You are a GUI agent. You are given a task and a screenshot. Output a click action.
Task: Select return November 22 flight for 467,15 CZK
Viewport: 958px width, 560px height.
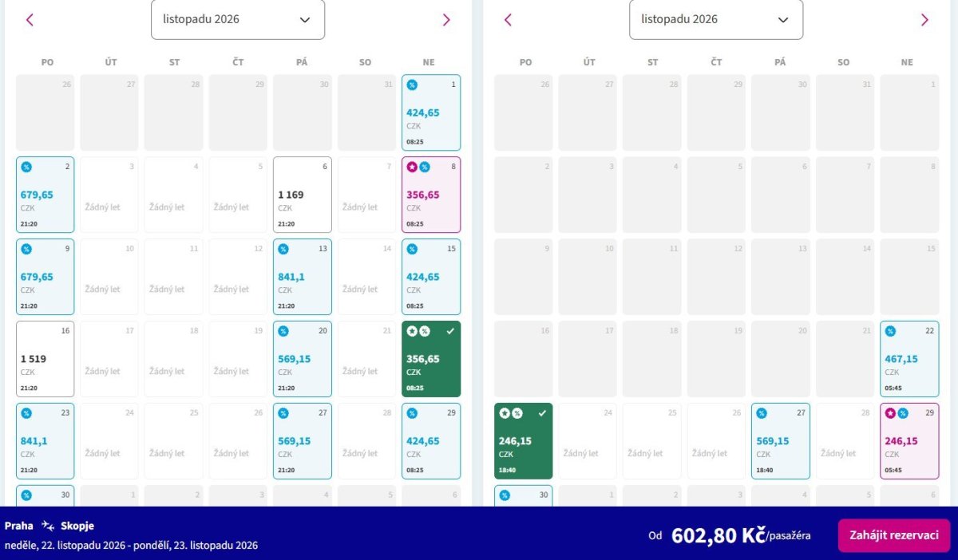coord(909,359)
